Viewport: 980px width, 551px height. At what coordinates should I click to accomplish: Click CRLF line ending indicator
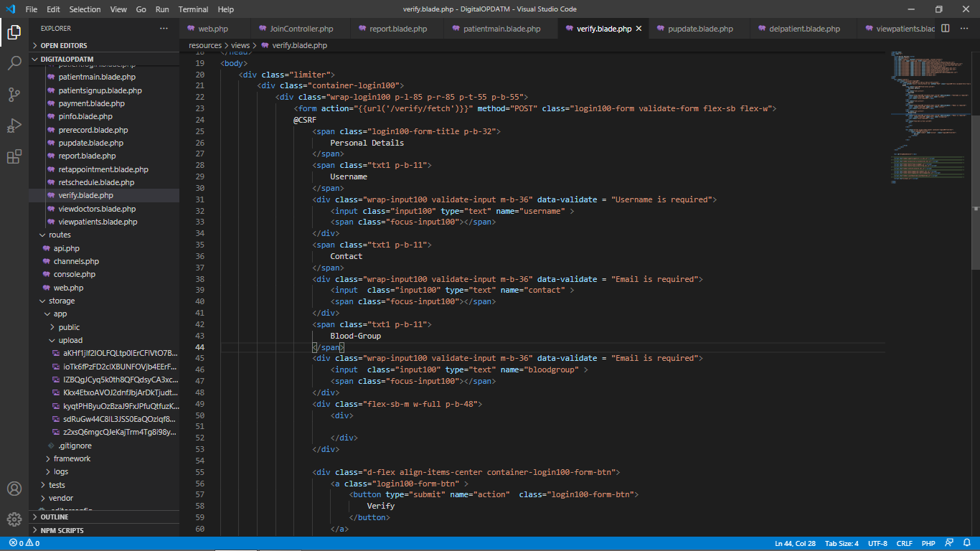(x=904, y=543)
